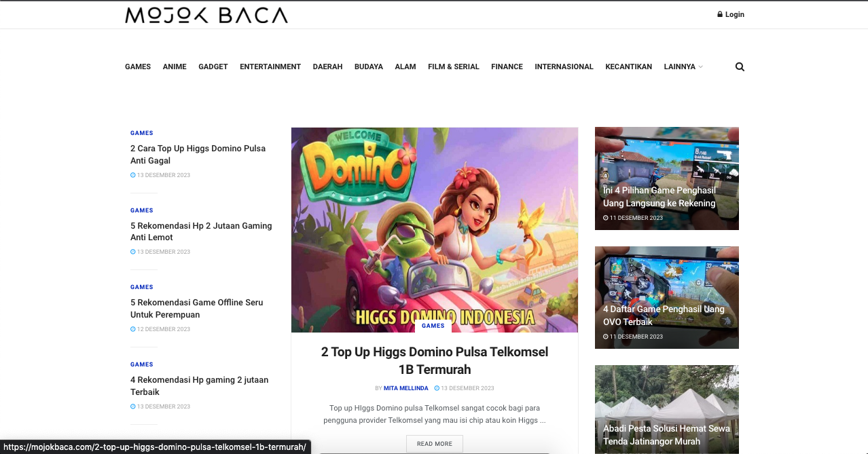Go to the INTERNASIONAL category

click(x=564, y=67)
